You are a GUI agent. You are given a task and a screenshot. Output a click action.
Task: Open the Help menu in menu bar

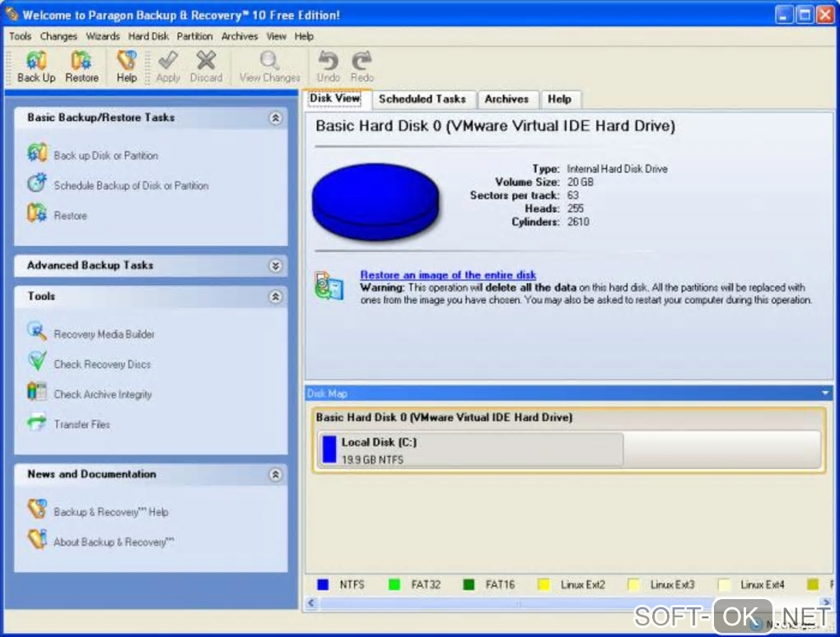pyautogui.click(x=304, y=36)
